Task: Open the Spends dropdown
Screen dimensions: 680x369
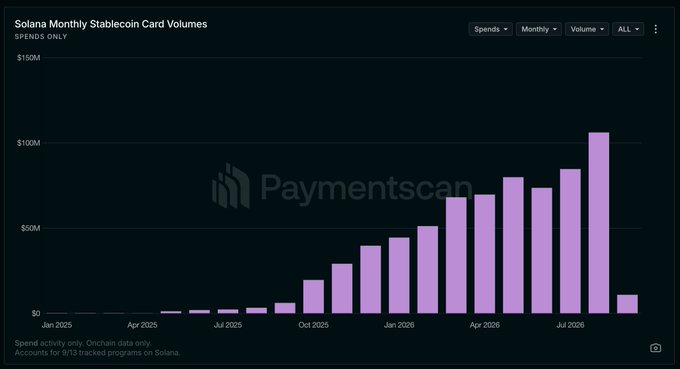Action: (x=490, y=29)
